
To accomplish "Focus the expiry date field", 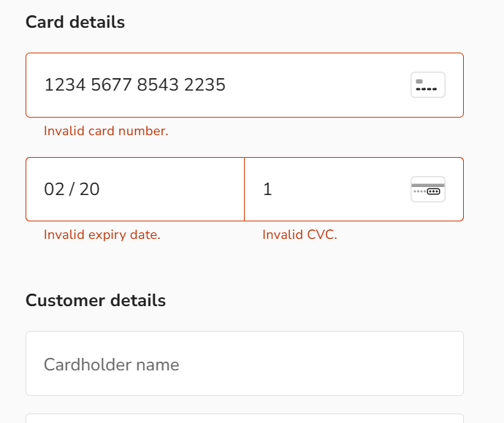I will click(x=135, y=189).
